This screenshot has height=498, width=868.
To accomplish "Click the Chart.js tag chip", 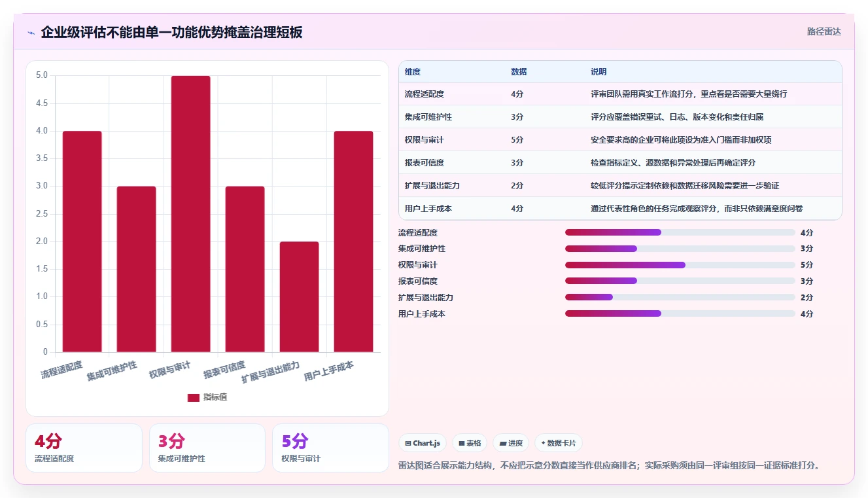I will pyautogui.click(x=423, y=443).
